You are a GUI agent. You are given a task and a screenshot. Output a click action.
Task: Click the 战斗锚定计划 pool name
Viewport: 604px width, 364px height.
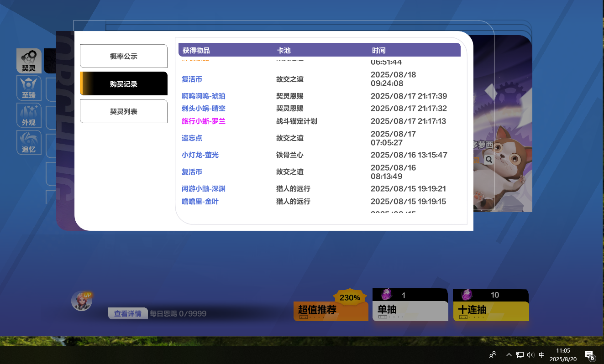point(297,121)
